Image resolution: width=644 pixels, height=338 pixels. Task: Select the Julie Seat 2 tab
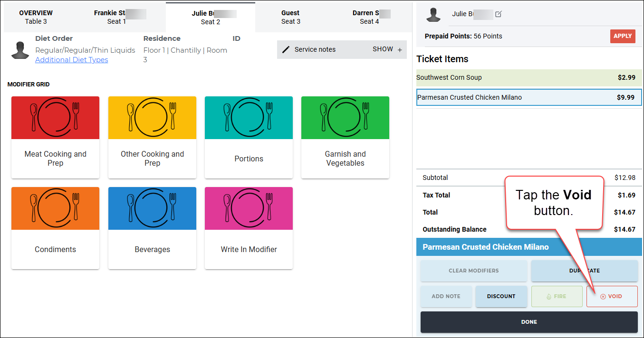pyautogui.click(x=211, y=17)
